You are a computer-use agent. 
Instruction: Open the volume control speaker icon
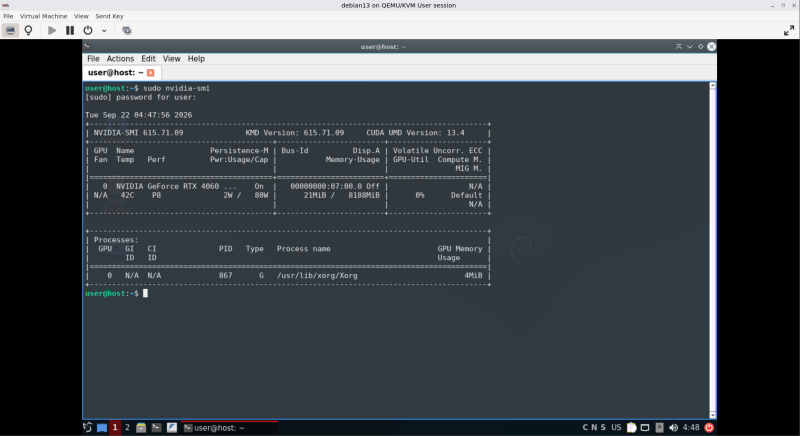(673, 427)
